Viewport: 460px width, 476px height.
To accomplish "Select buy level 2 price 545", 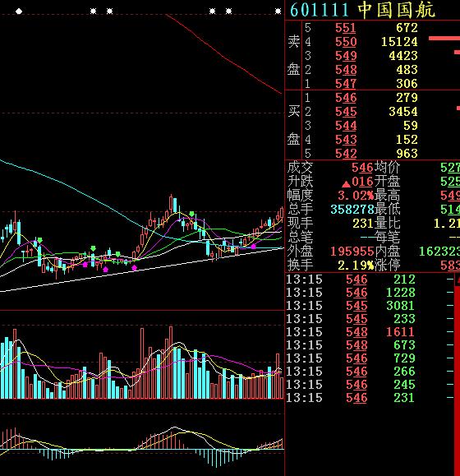I will tap(346, 112).
